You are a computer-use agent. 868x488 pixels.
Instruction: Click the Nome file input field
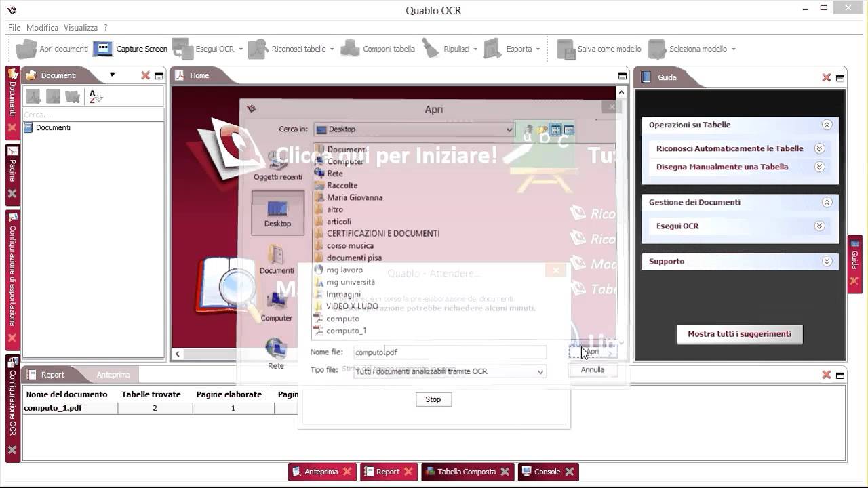450,352
